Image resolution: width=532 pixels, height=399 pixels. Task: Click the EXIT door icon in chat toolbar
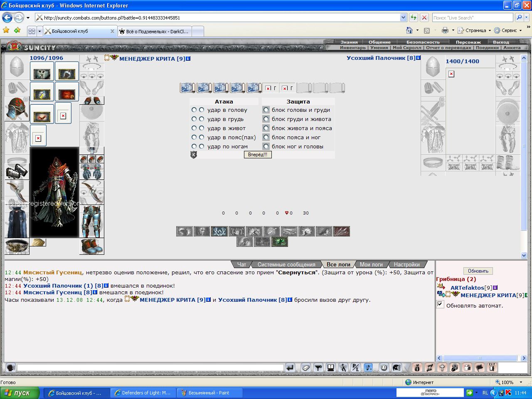click(492, 367)
